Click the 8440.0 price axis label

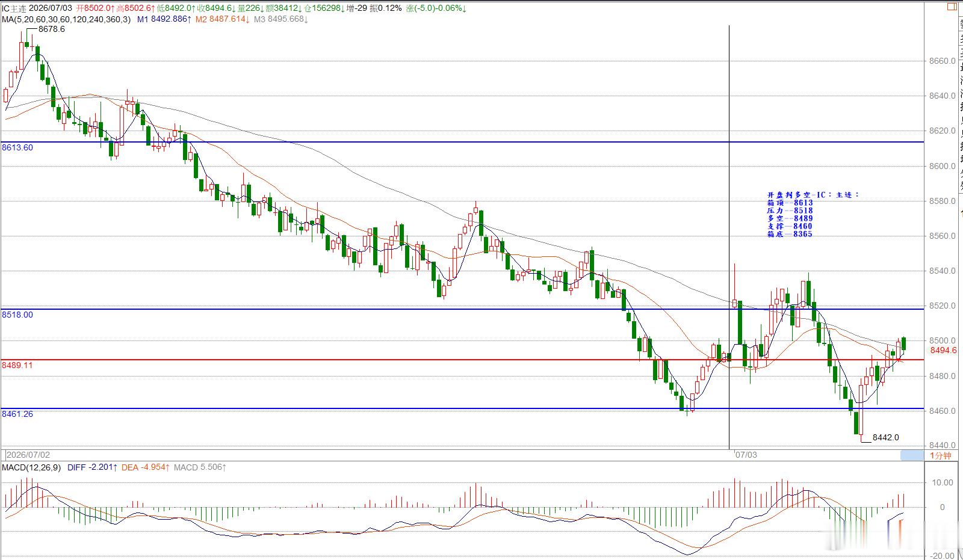pyautogui.click(x=943, y=446)
